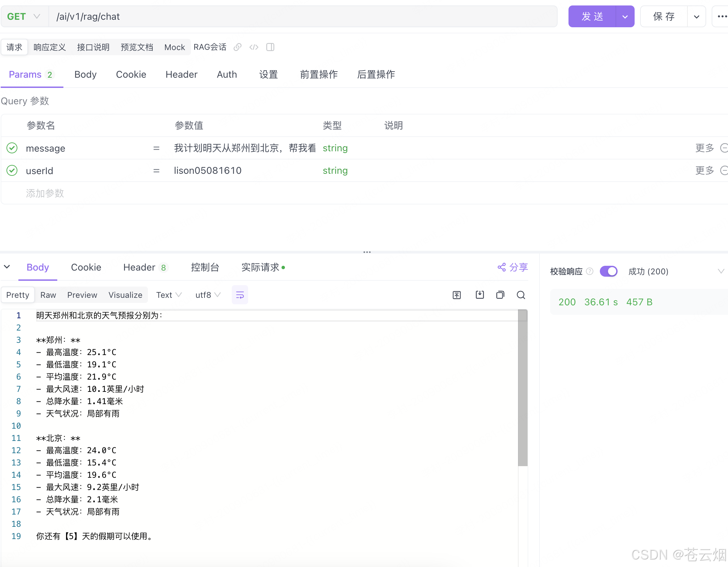Download the response body
Viewport: 728px width, 567px height.
click(480, 295)
